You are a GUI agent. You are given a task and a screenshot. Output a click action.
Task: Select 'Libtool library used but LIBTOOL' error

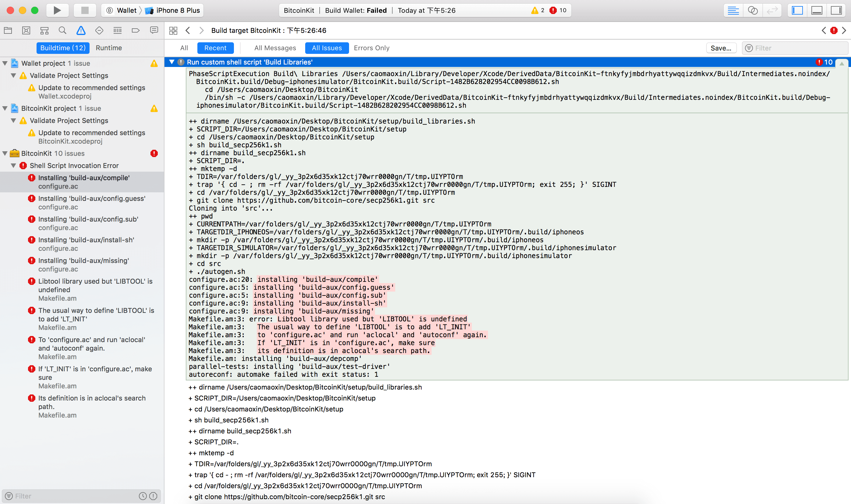tap(82, 290)
